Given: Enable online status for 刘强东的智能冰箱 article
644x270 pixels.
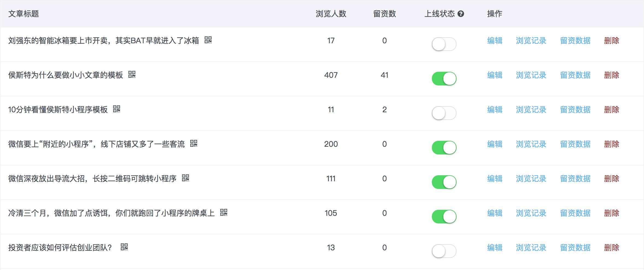Looking at the screenshot, I should [x=444, y=44].
